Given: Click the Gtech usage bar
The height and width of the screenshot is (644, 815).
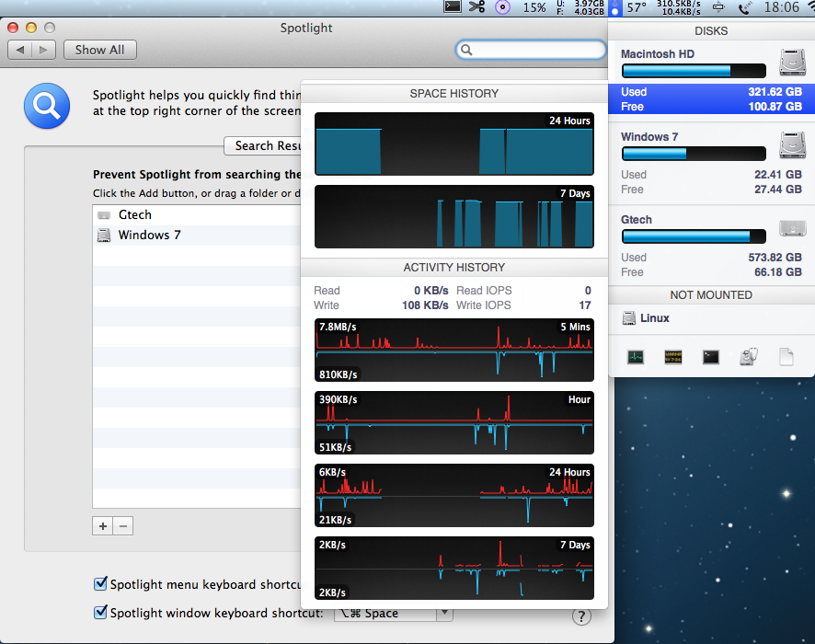Looking at the screenshot, I should point(694,236).
